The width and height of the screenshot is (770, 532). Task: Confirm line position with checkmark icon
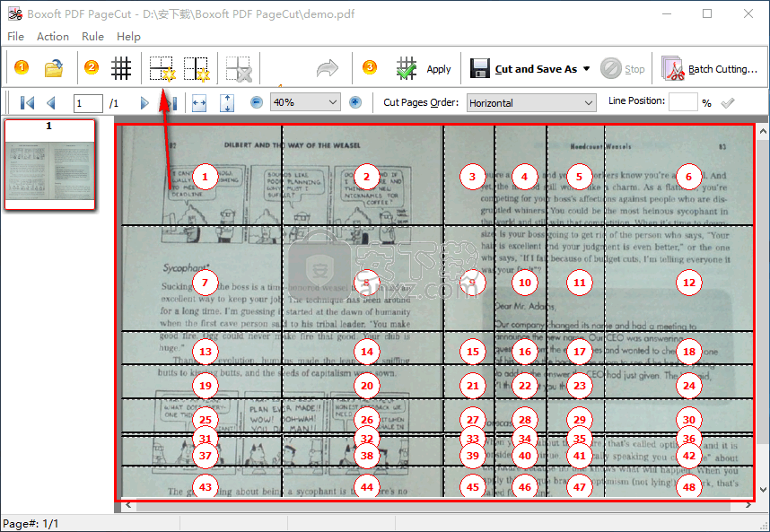pos(728,102)
